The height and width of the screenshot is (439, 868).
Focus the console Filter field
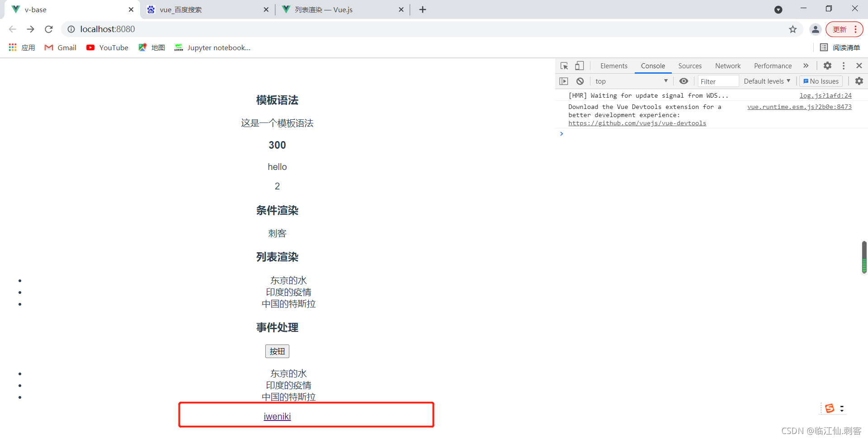tap(718, 81)
